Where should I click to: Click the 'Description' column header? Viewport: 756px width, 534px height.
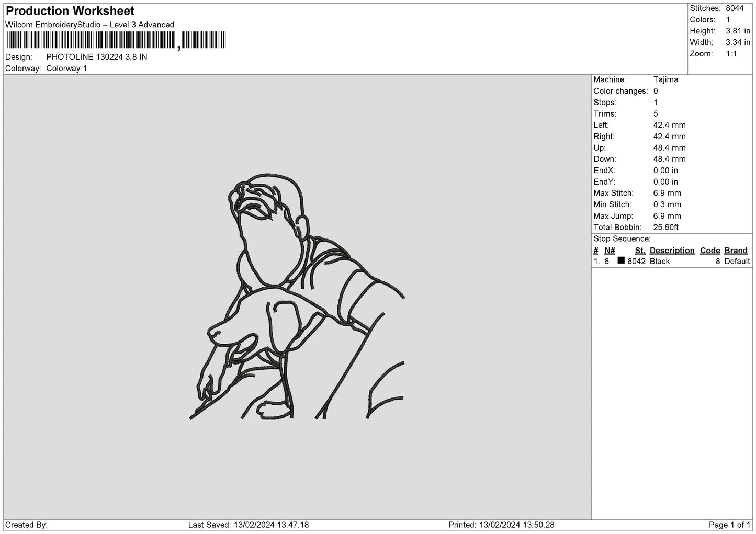click(x=672, y=251)
